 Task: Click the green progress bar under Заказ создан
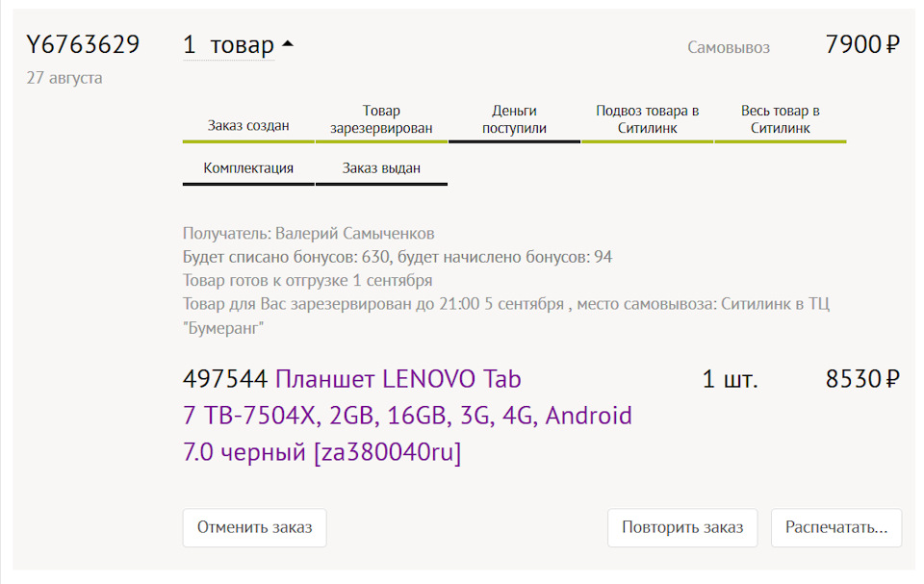[247, 140]
